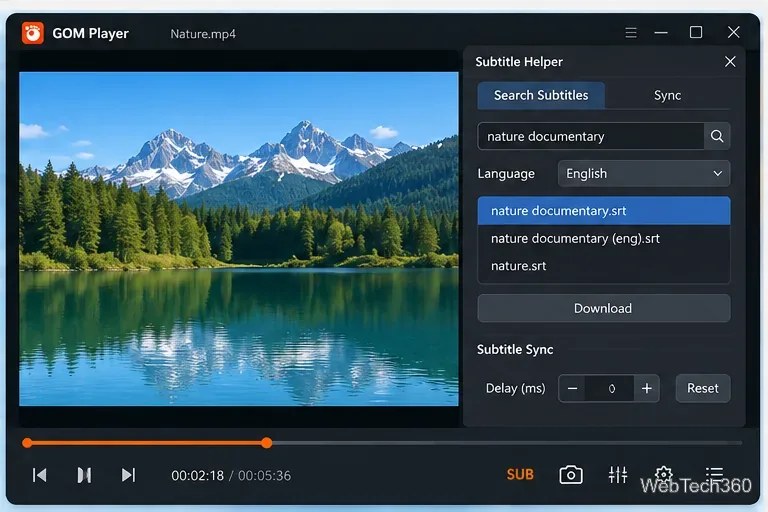768x512 pixels.
Task: Click the video display area
Action: 239,239
